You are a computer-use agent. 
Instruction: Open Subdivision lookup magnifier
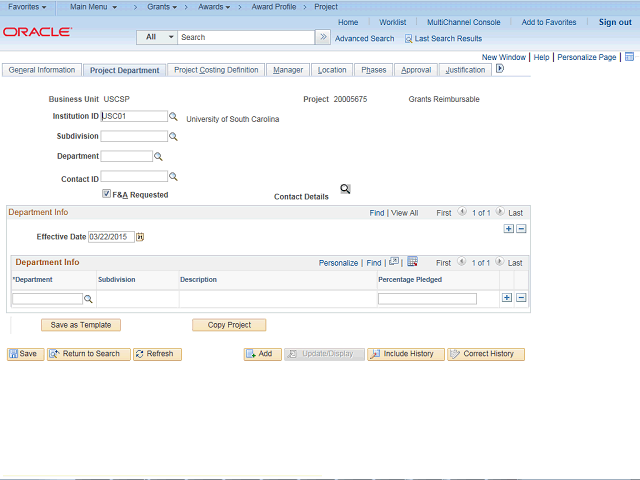click(x=173, y=136)
